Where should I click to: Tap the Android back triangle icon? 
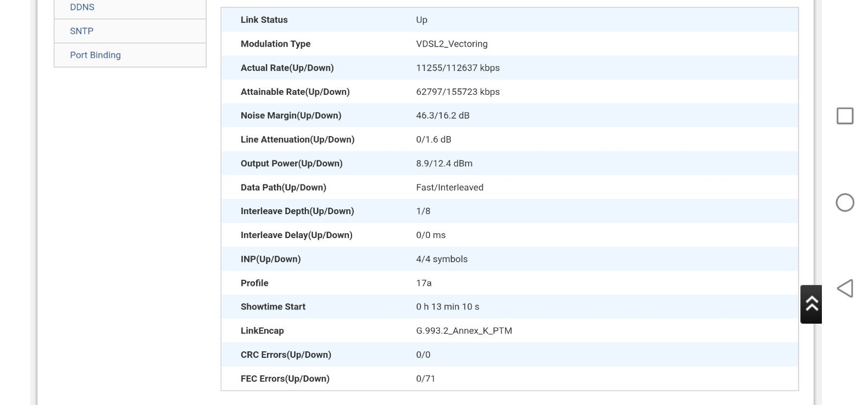coord(845,288)
